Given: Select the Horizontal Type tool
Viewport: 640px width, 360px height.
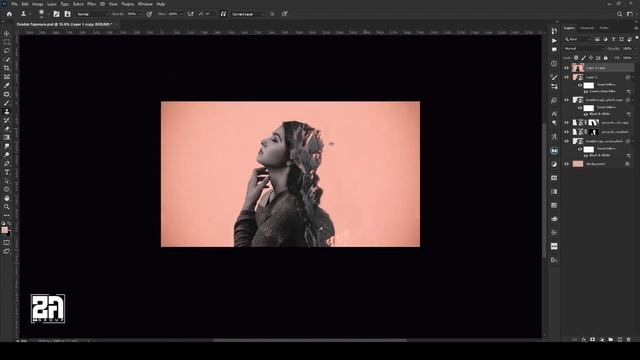Looking at the screenshot, I should pyautogui.click(x=7, y=172).
